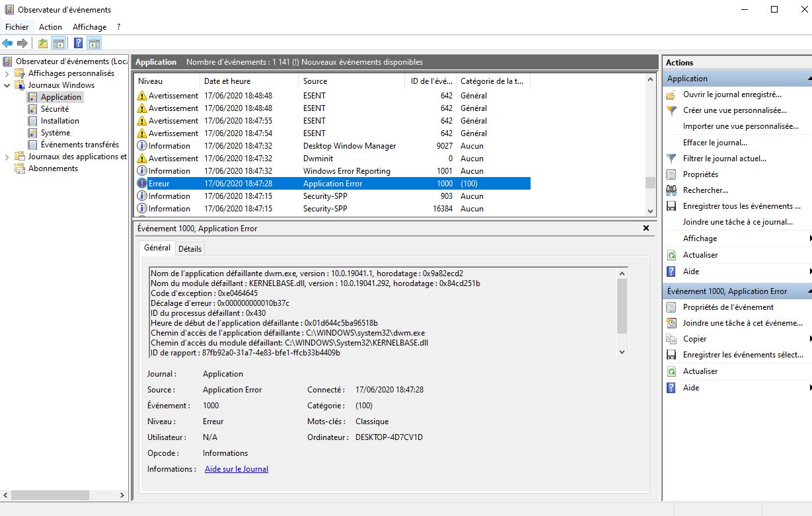Image resolution: width=812 pixels, height=516 pixels.
Task: Switch to the Détails tab
Action: [190, 248]
